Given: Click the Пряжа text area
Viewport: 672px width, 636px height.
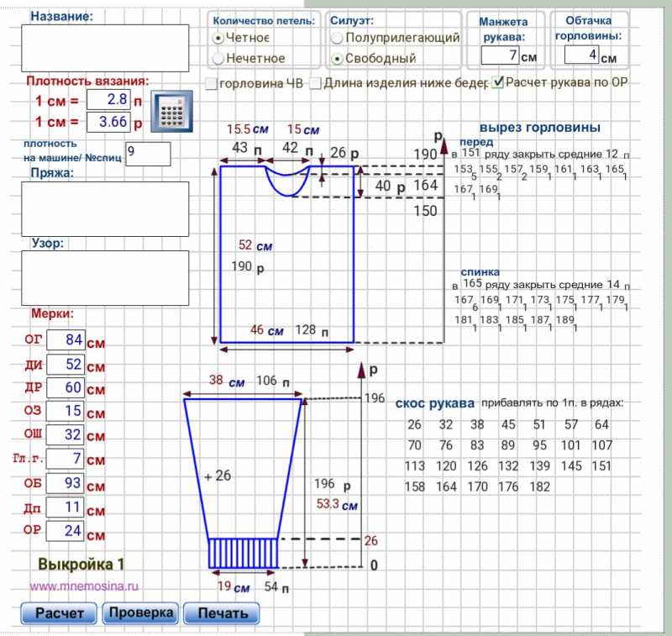Looking at the screenshot, I should pos(105,208).
